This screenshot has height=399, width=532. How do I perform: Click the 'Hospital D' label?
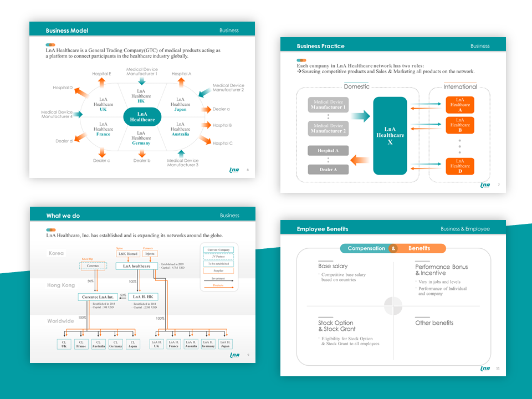[63, 88]
